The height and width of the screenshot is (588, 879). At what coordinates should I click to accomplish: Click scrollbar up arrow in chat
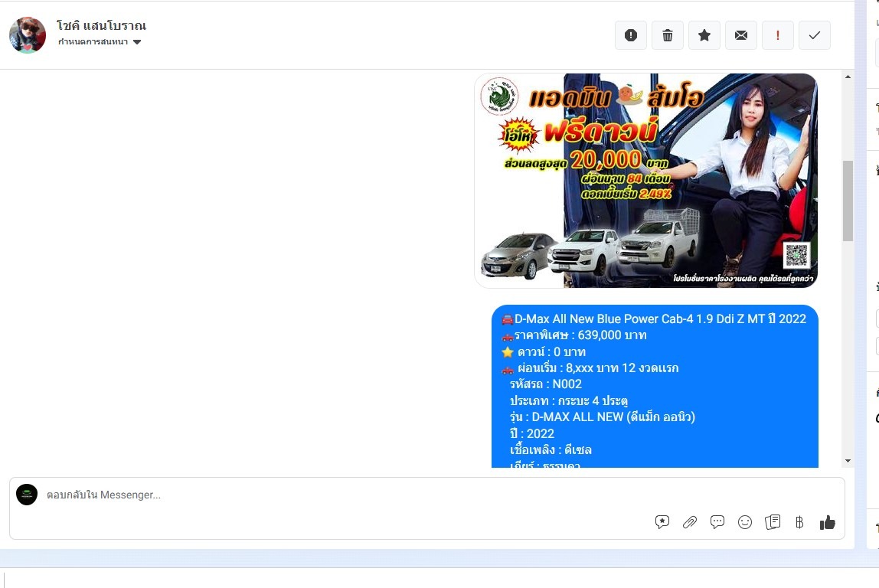click(848, 77)
